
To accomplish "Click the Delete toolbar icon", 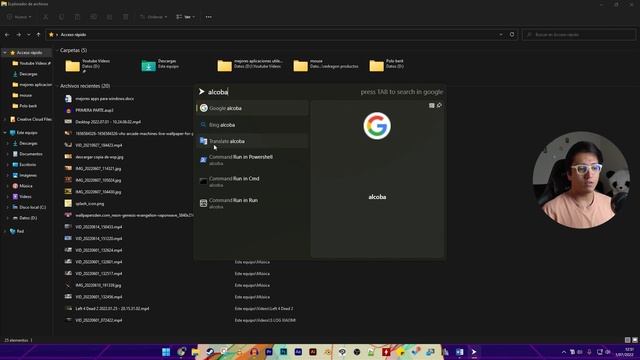I will pos(125,17).
